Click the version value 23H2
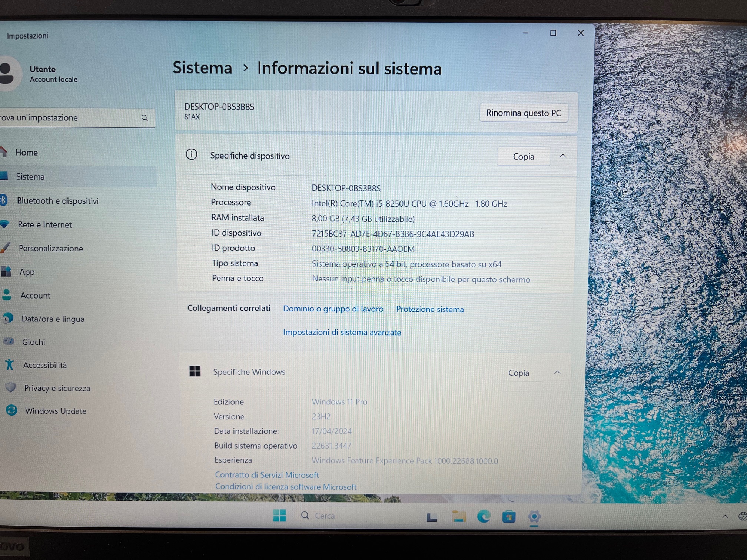 [321, 416]
